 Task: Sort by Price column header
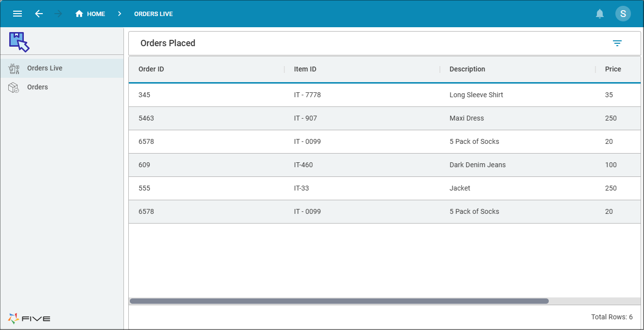(x=613, y=69)
